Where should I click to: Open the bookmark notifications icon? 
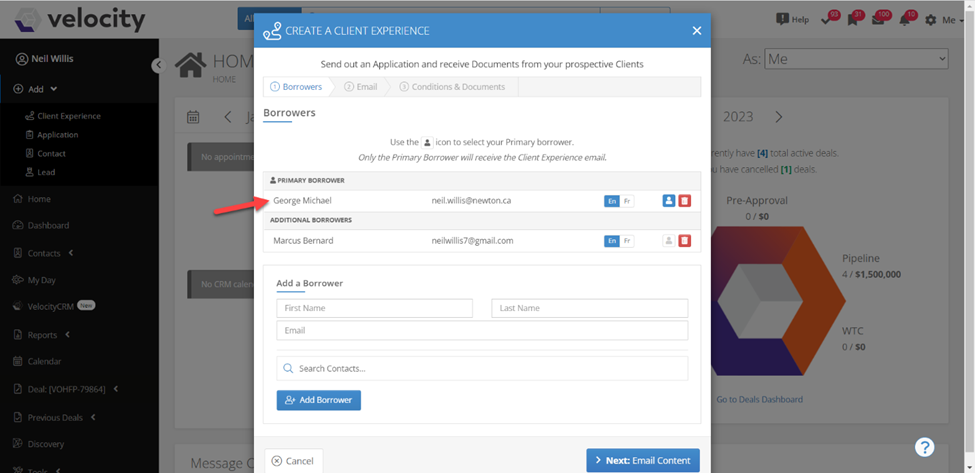click(x=853, y=19)
